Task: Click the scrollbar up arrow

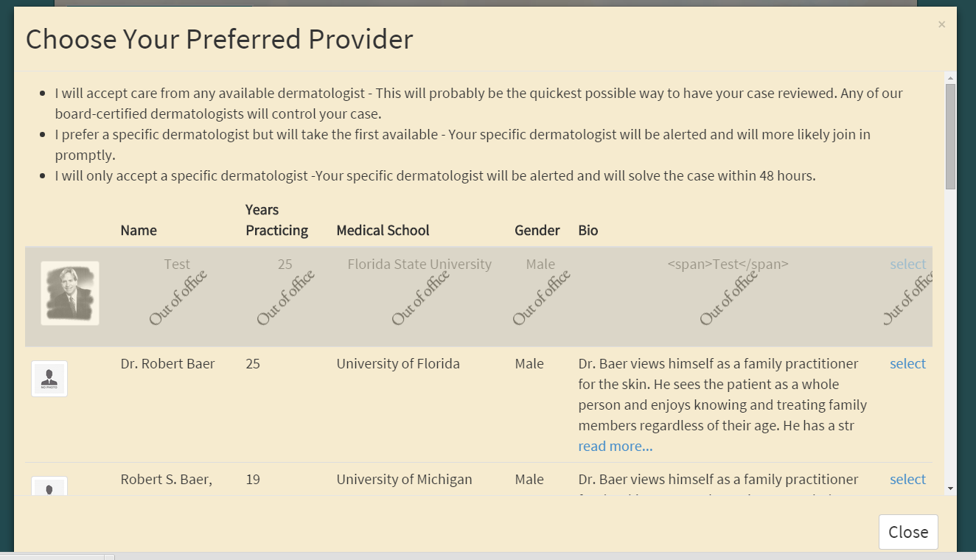Action: click(x=950, y=78)
